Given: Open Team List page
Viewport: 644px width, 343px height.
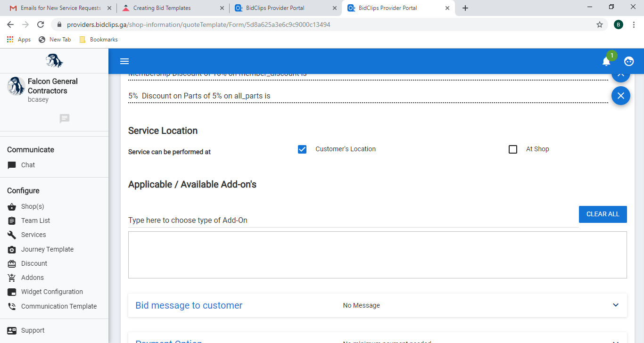Looking at the screenshot, I should [35, 221].
